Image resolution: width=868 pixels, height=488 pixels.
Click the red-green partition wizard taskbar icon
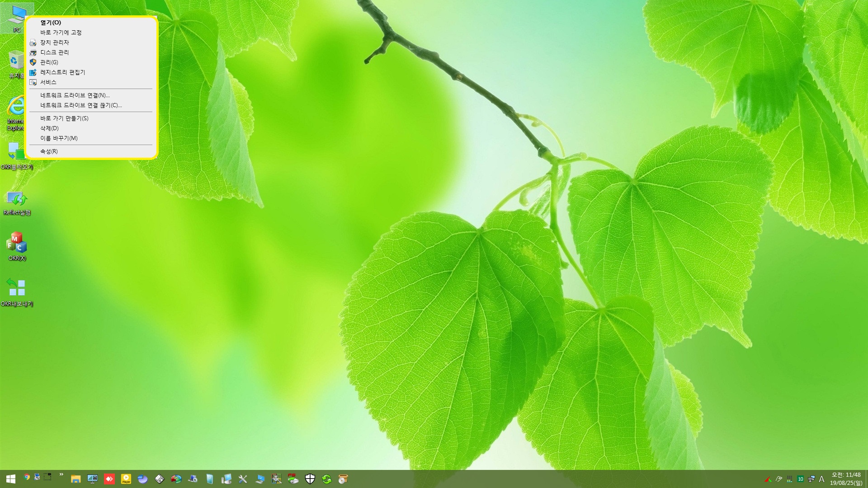(176, 479)
